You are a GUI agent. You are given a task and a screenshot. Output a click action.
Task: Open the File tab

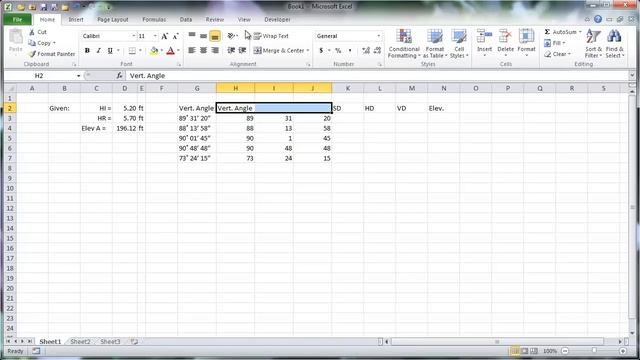click(17, 20)
